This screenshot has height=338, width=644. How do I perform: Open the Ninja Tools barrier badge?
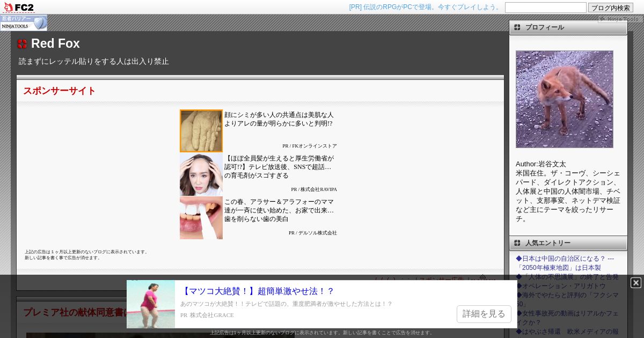pyautogui.click(x=24, y=23)
